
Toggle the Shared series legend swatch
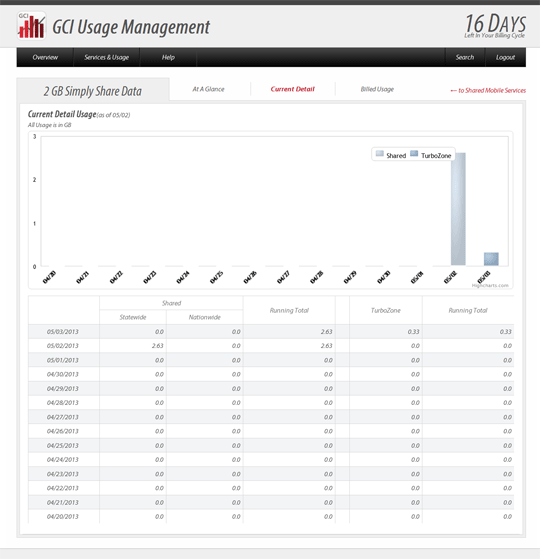tap(380, 154)
